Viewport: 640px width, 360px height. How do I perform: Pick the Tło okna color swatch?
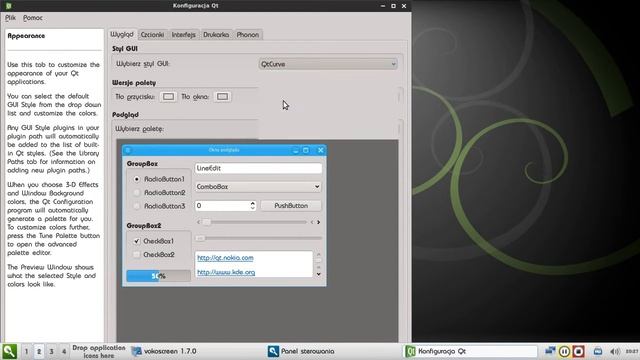(x=222, y=97)
